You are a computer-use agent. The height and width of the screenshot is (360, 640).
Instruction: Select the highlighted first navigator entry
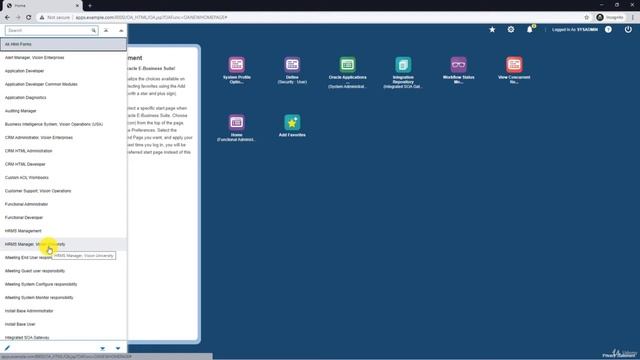63,44
